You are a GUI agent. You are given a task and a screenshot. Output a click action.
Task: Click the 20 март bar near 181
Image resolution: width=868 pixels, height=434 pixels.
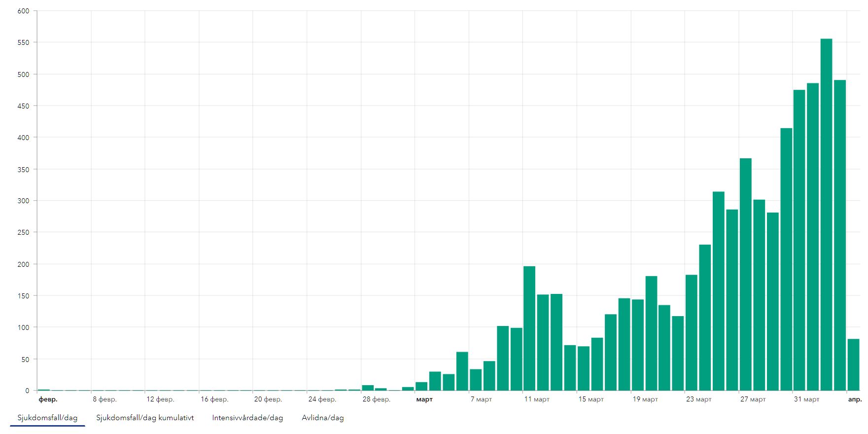coord(651,333)
